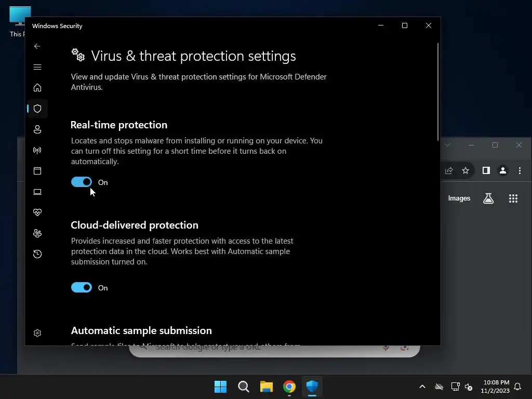Click the muted volume tray icon
Image resolution: width=532 pixels, height=399 pixels.
point(469,387)
